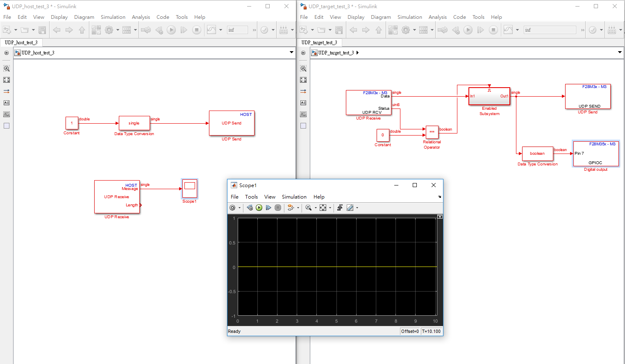Select Enabled Subsystem block in target model
This screenshot has width=625, height=364.
(489, 97)
